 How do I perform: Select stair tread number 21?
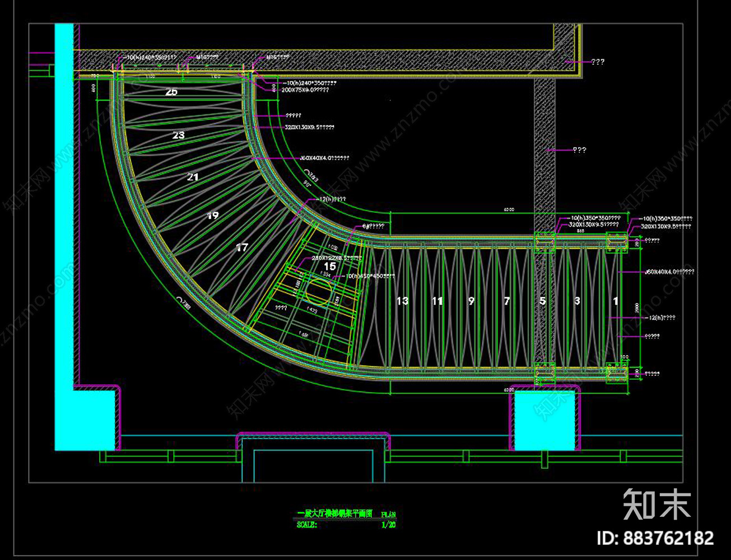point(193,177)
